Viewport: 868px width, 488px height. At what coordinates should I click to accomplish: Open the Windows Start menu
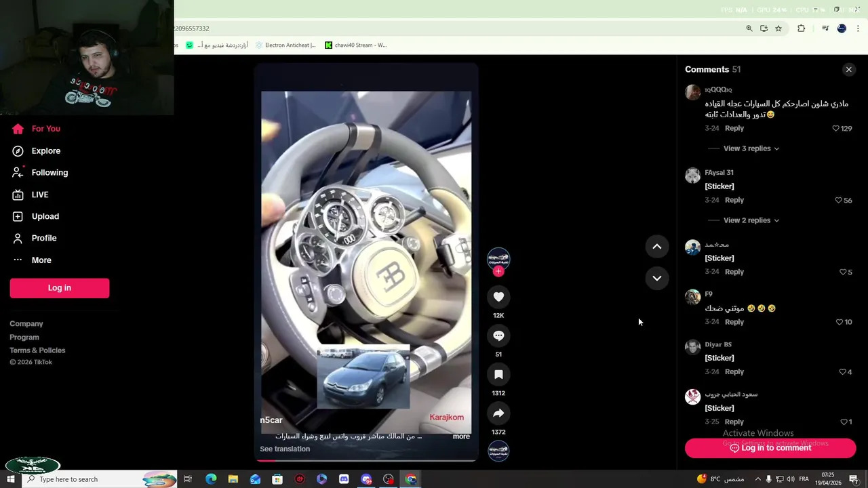pyautogui.click(x=11, y=479)
